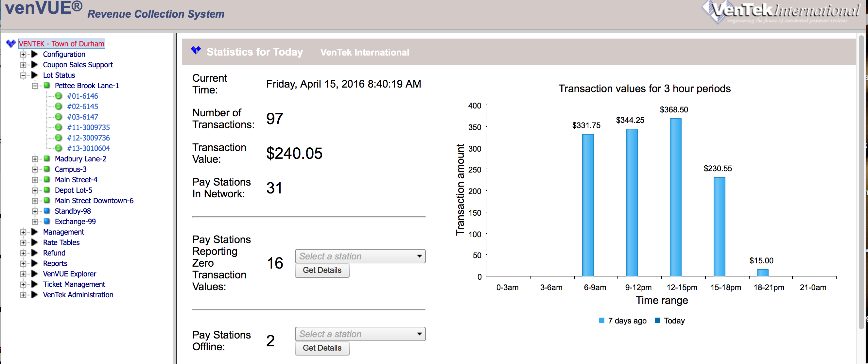This screenshot has height=364, width=868.
Task: Expand the Depot Lot-5 node
Action: coord(35,190)
